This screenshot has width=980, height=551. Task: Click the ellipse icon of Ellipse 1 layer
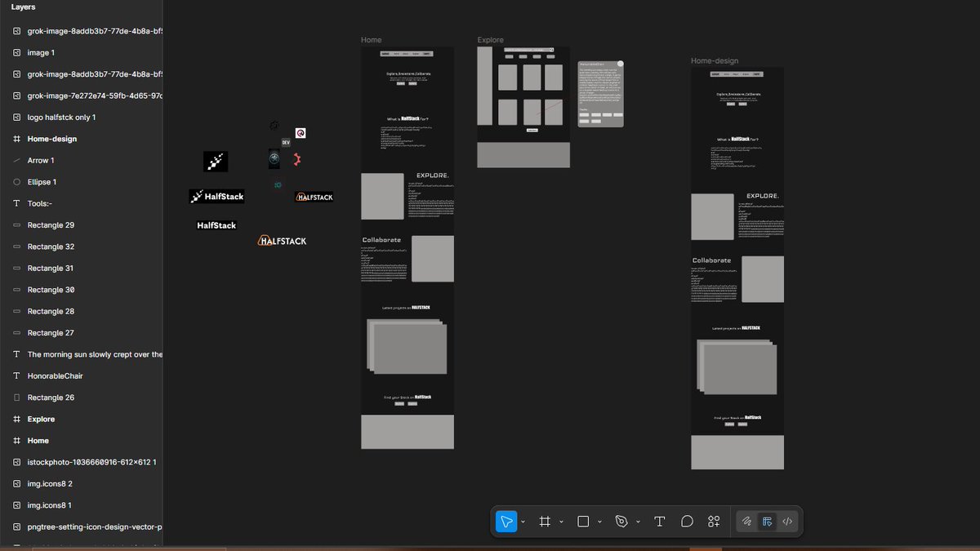click(x=16, y=182)
